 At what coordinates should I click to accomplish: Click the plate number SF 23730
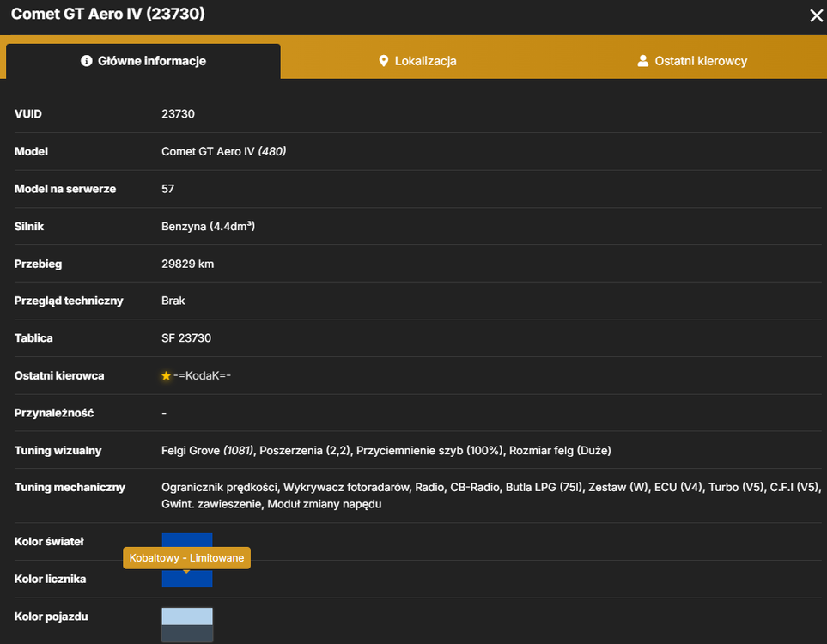(x=186, y=338)
